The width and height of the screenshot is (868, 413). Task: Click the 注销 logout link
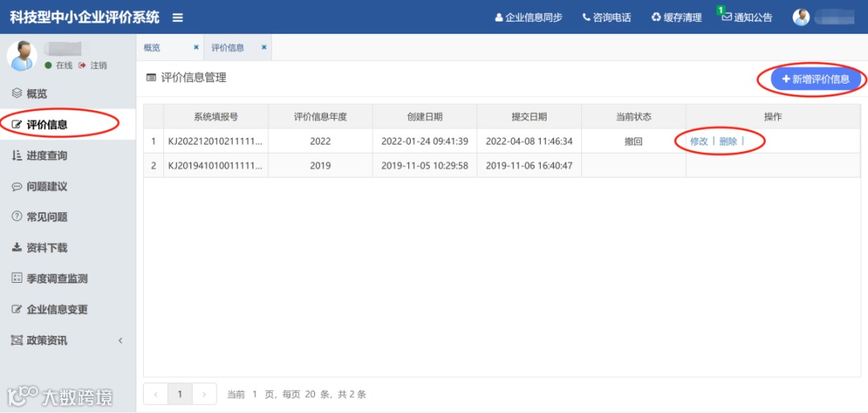click(x=93, y=65)
